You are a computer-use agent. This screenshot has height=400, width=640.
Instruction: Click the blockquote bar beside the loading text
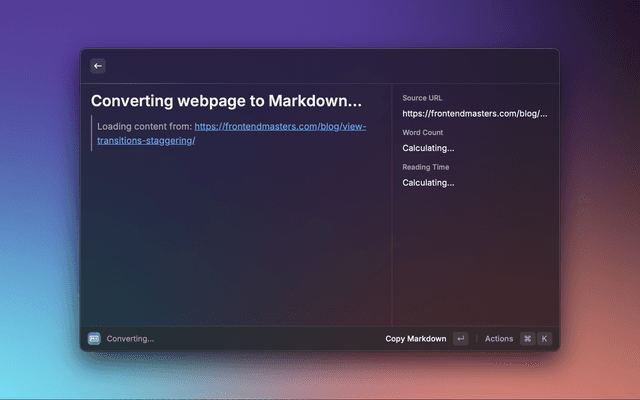[x=92, y=133]
